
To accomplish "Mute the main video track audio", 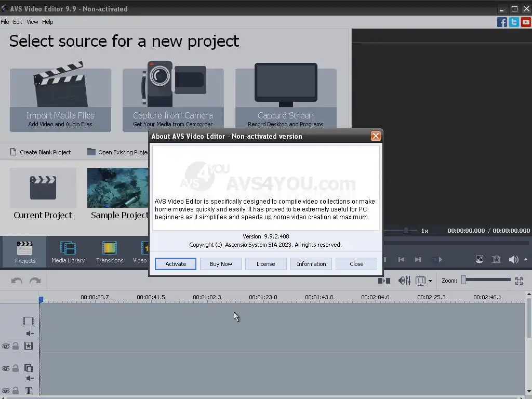I will click(30, 334).
